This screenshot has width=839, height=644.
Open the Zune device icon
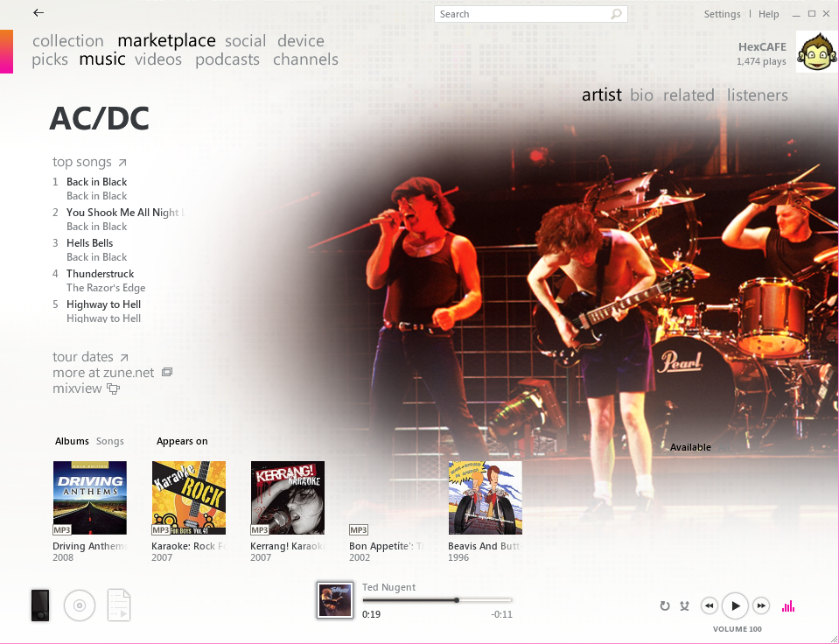[40, 605]
